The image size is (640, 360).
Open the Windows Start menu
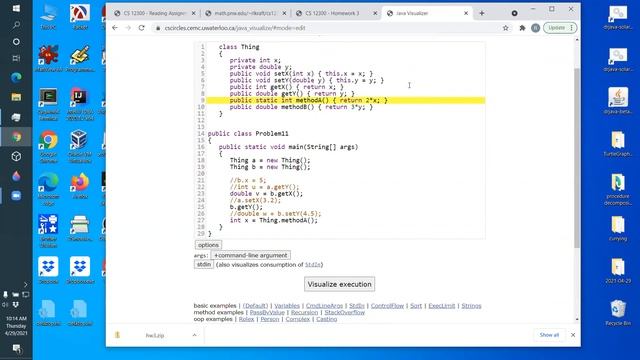tap(16, 8)
